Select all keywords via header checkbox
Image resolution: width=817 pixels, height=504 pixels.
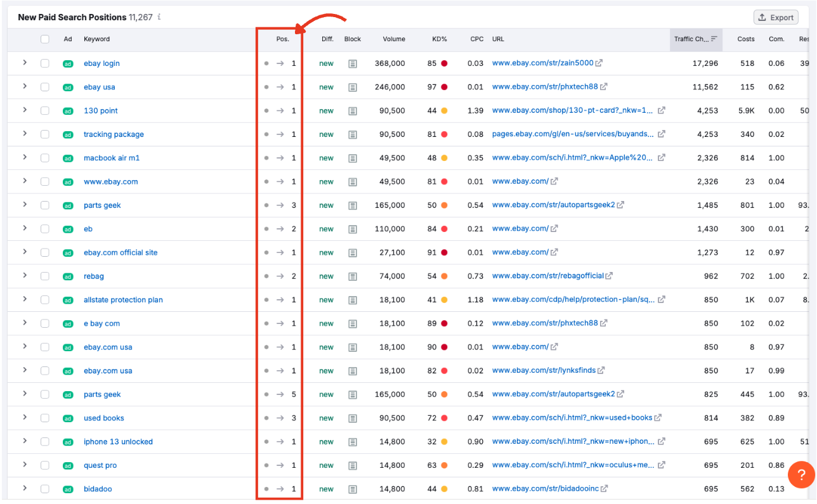point(44,39)
